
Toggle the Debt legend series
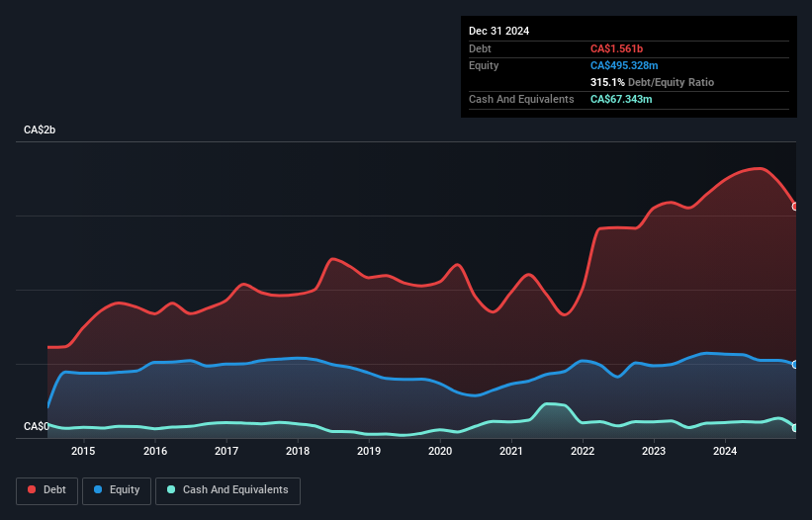tap(46, 490)
